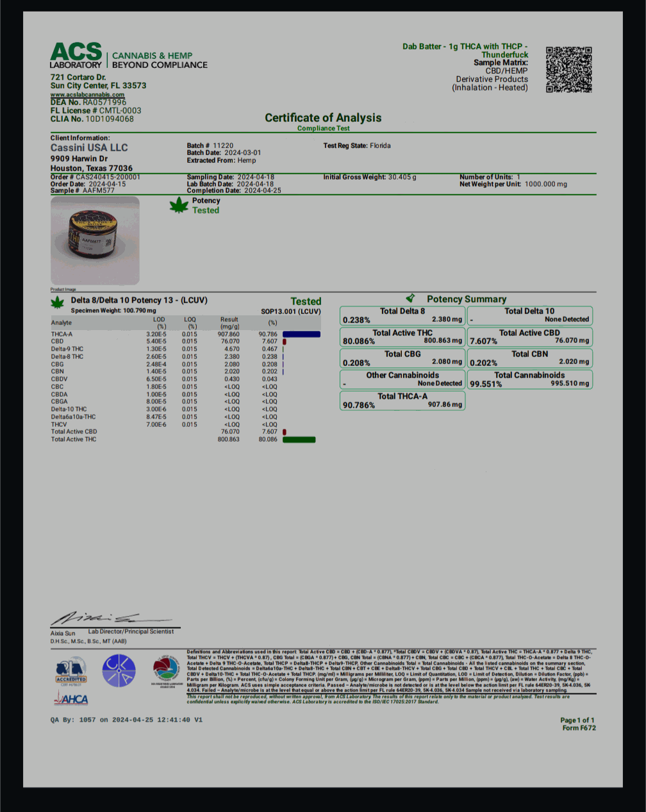Select the Other Cannabinoids summary box
Screen dimensions: 646x812
(x=402, y=379)
